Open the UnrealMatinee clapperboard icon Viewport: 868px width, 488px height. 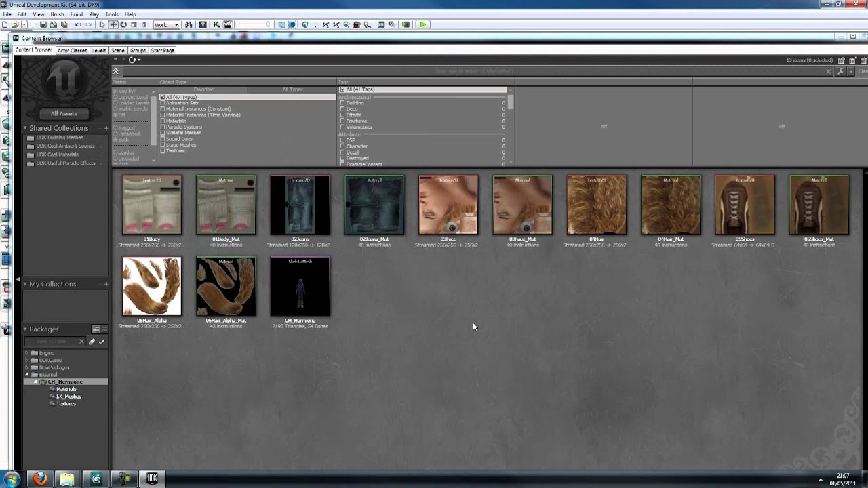[227, 24]
